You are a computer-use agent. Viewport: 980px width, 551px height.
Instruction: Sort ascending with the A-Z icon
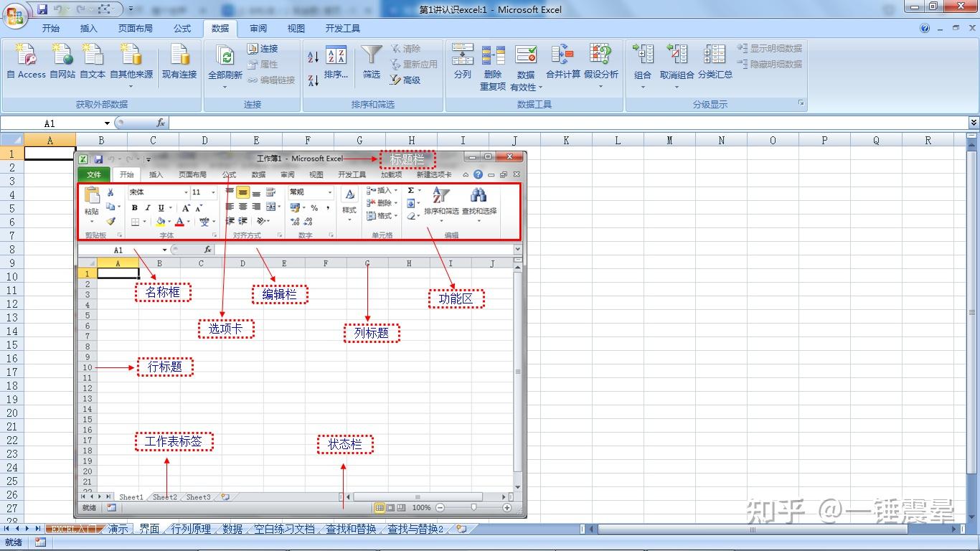(313, 57)
